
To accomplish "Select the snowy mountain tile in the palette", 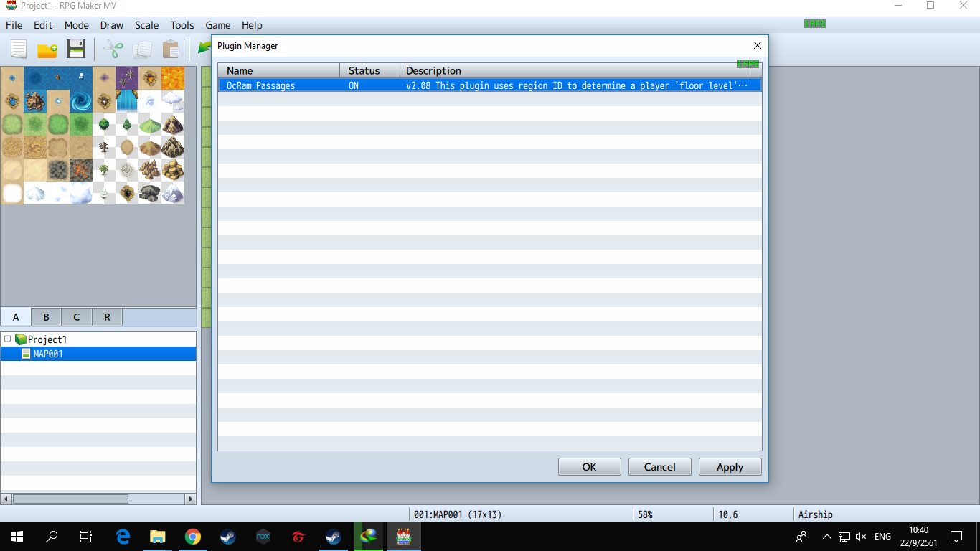I will (x=173, y=193).
